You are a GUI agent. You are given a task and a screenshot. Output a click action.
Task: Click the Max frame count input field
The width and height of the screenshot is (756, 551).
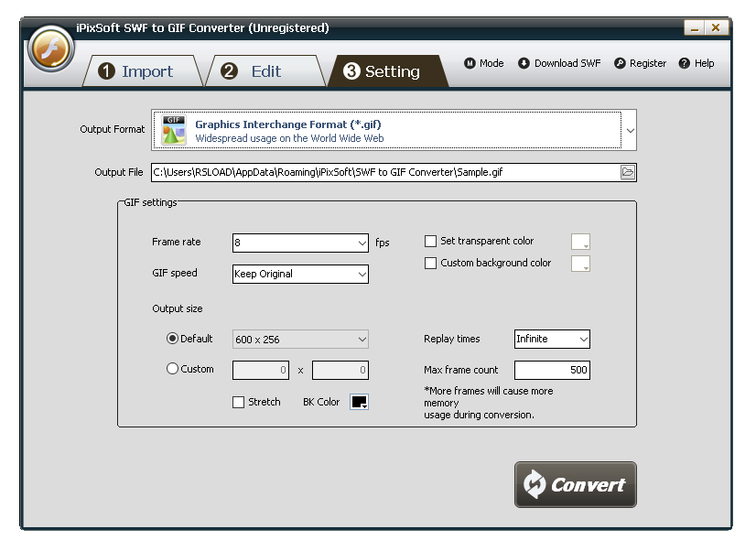pyautogui.click(x=552, y=370)
